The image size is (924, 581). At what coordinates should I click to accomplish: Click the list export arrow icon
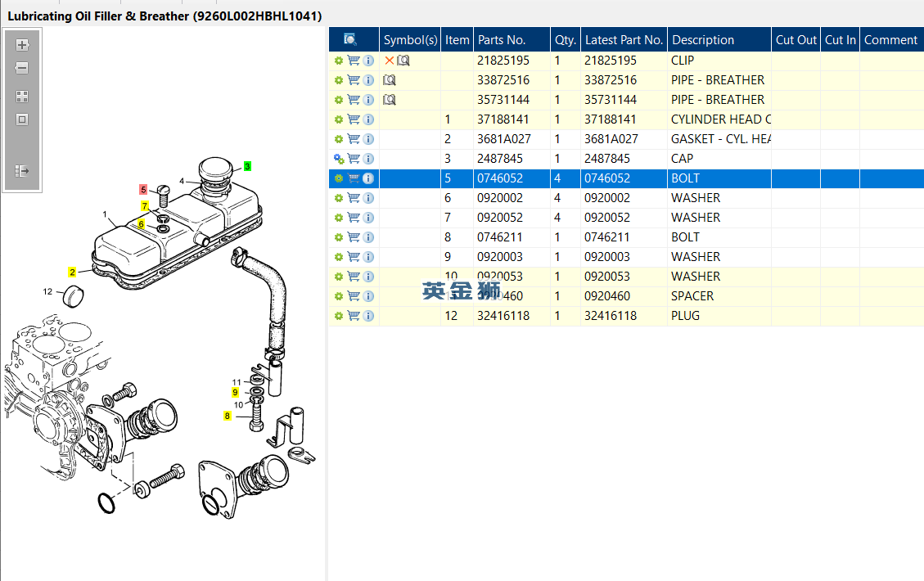pos(22,171)
